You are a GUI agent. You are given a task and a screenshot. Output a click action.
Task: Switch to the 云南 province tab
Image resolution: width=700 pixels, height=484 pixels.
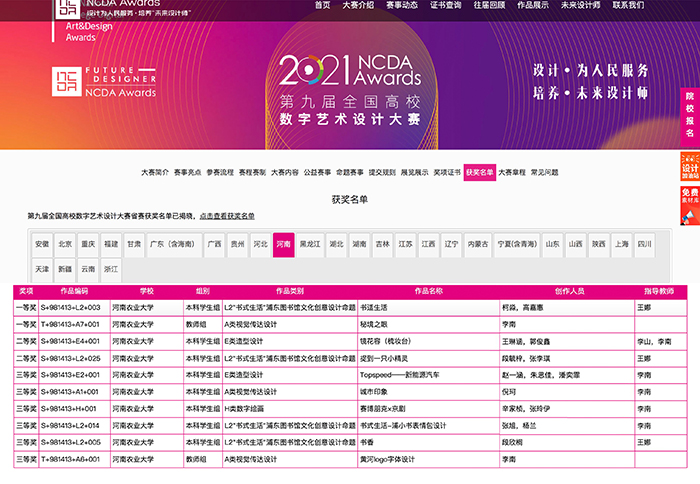click(88, 269)
